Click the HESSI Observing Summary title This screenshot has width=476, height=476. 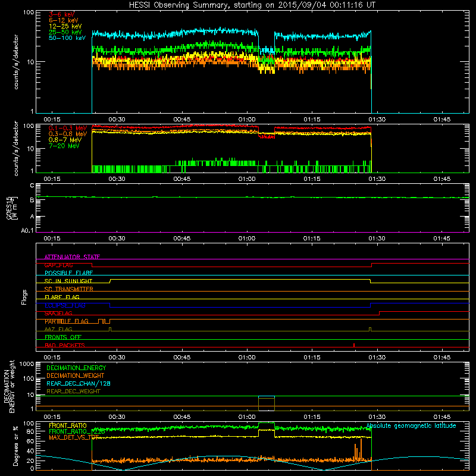(x=252, y=5)
